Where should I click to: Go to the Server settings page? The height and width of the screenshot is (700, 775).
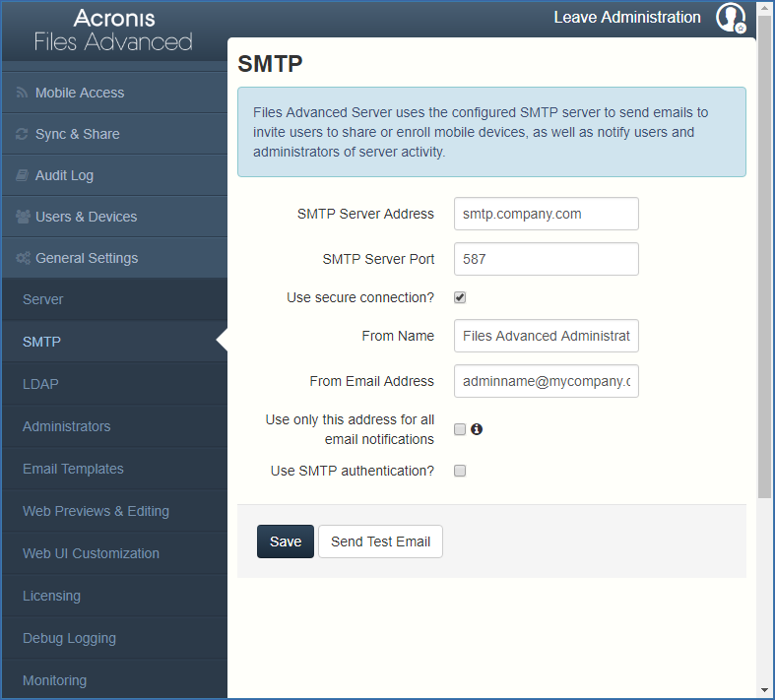coord(114,299)
